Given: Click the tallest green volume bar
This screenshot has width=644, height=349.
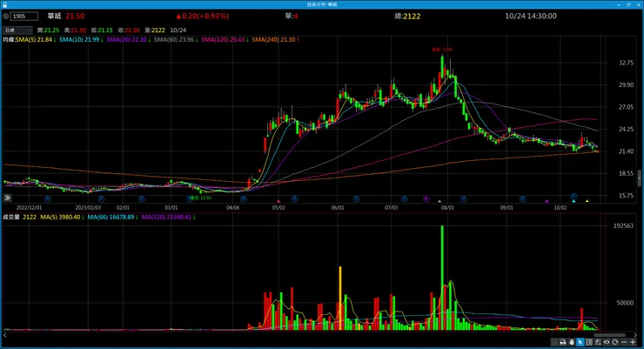Looking at the screenshot, I should 442,278.
